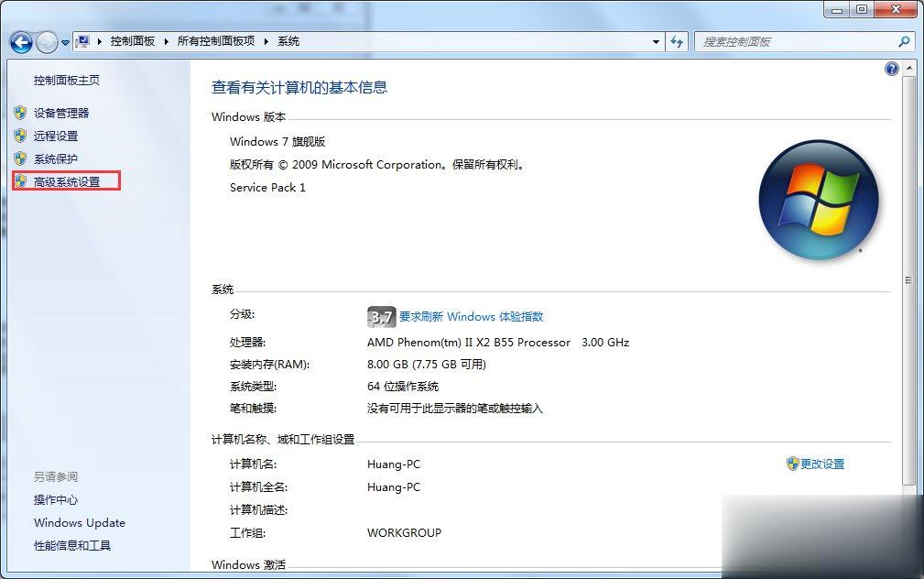924x579 pixels.
Task: Select 所有控制面板项 breadcrumb
Action: [216, 41]
